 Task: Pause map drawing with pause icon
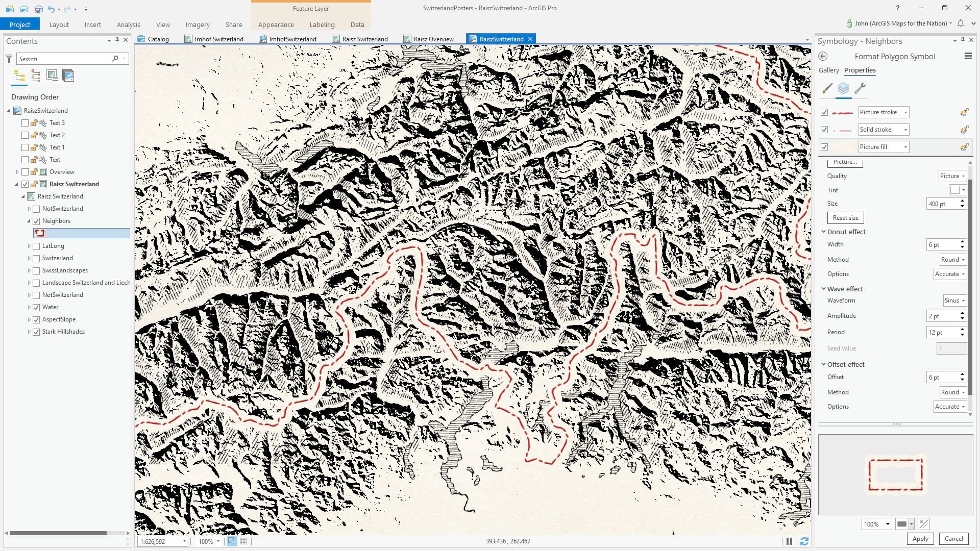click(789, 541)
